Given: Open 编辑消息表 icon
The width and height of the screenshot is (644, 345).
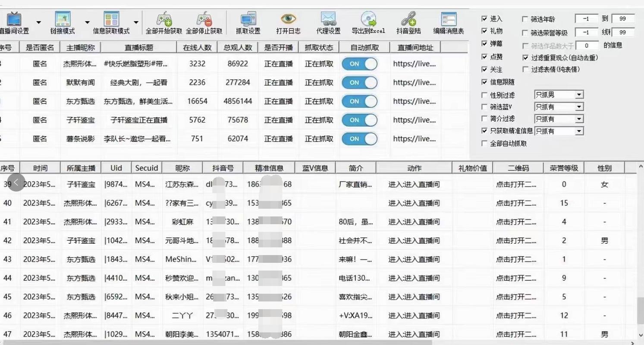Looking at the screenshot, I should click(x=449, y=23).
